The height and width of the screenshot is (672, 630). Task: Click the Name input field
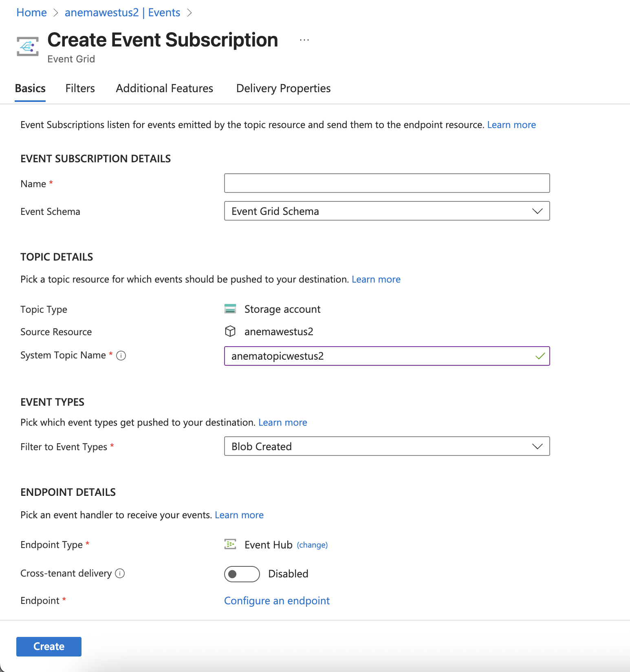[387, 183]
